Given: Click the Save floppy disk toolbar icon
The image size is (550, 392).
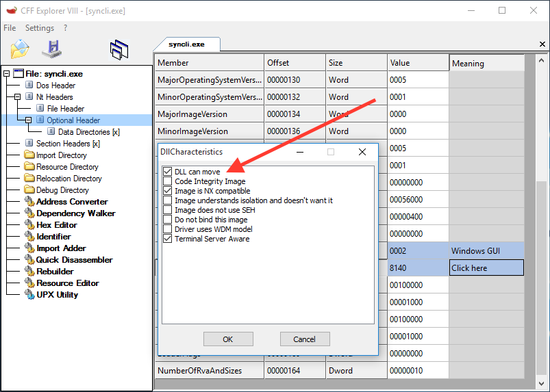Looking at the screenshot, I should coord(52,49).
